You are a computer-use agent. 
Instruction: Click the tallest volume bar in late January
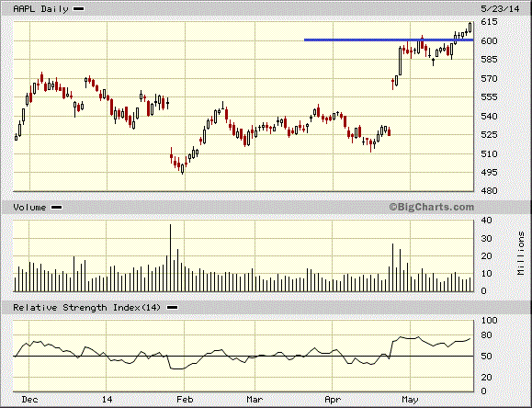coord(170,257)
